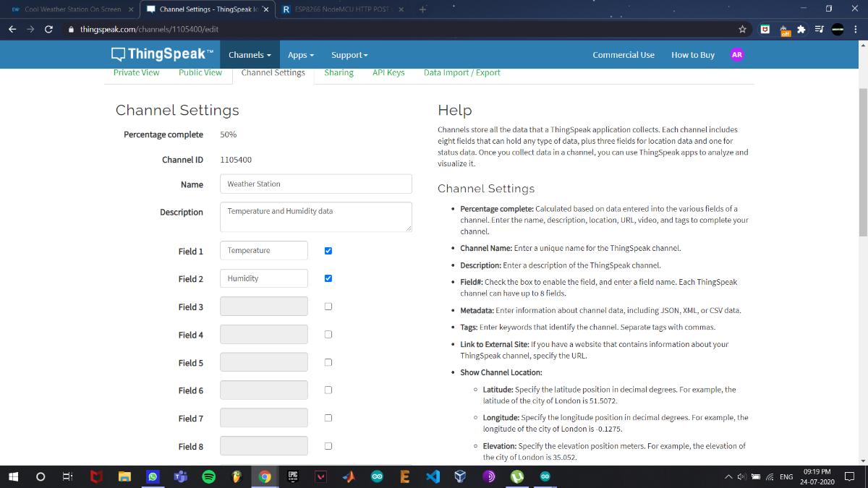The width and height of the screenshot is (868, 488).
Task: Bookmark this page with star icon
Action: coord(742,30)
